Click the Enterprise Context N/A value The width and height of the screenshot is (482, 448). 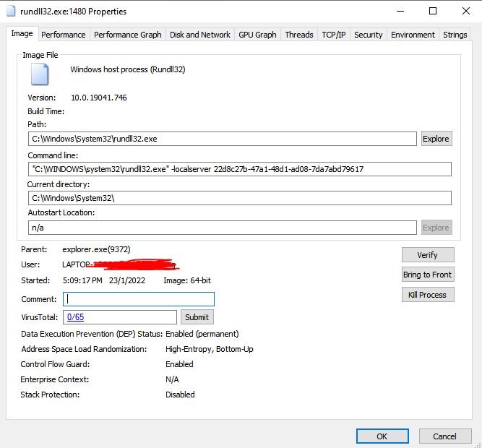point(172,379)
